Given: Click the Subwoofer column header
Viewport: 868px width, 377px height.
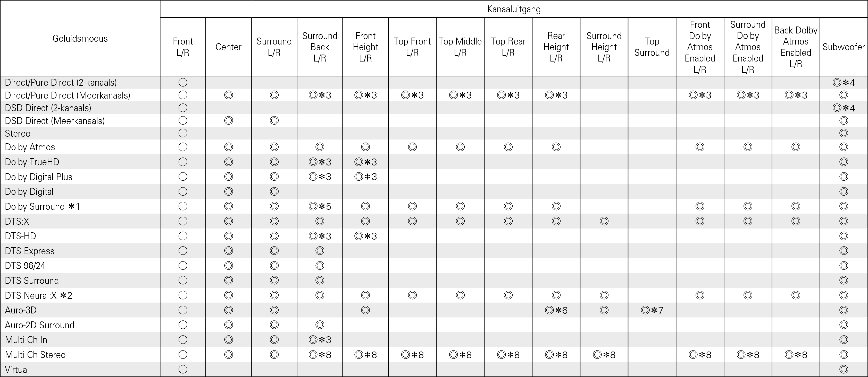Looking at the screenshot, I should [844, 47].
